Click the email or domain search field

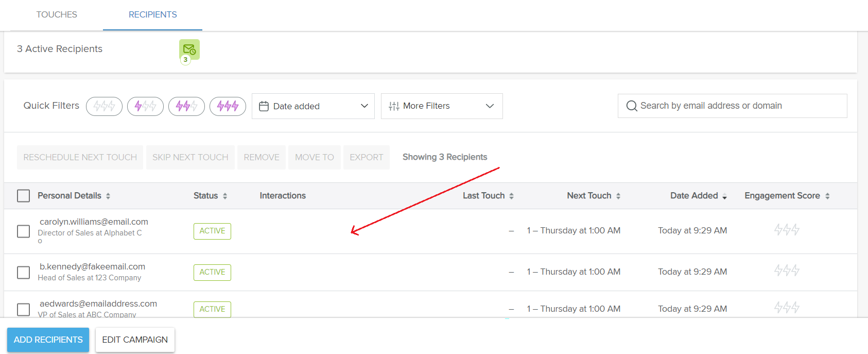tap(732, 106)
